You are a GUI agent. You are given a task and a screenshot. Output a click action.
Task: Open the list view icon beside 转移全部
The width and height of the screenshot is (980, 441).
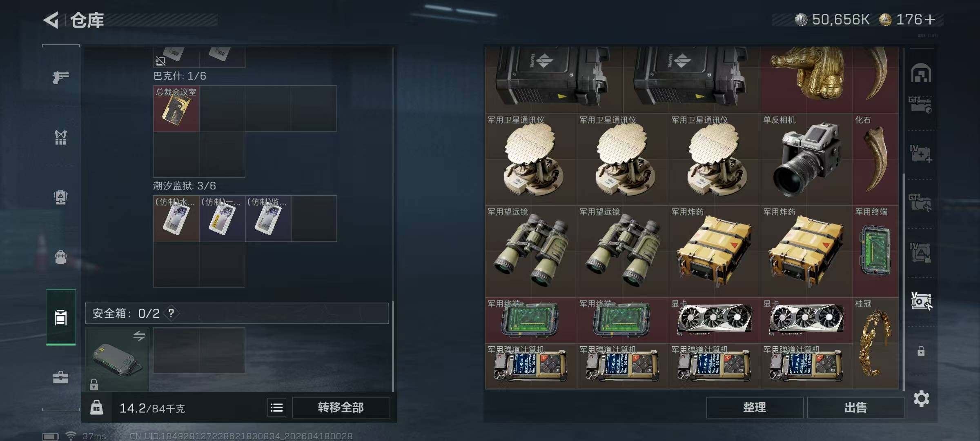pyautogui.click(x=277, y=407)
